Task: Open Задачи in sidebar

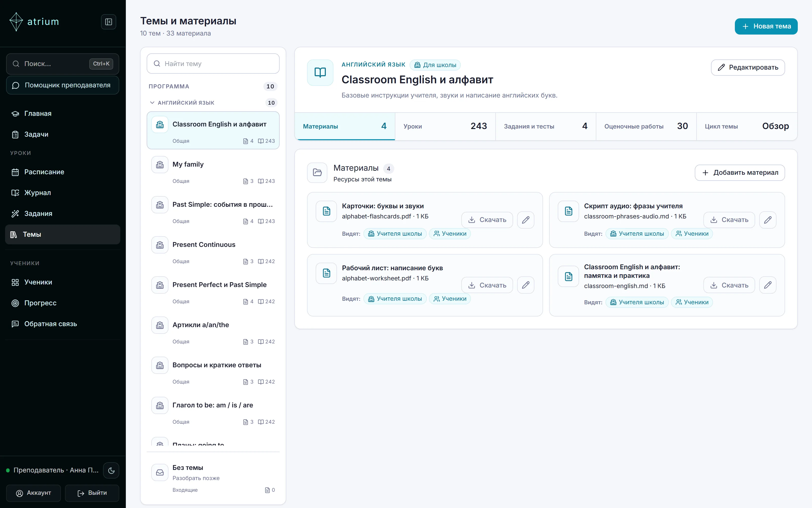Action: click(63, 134)
